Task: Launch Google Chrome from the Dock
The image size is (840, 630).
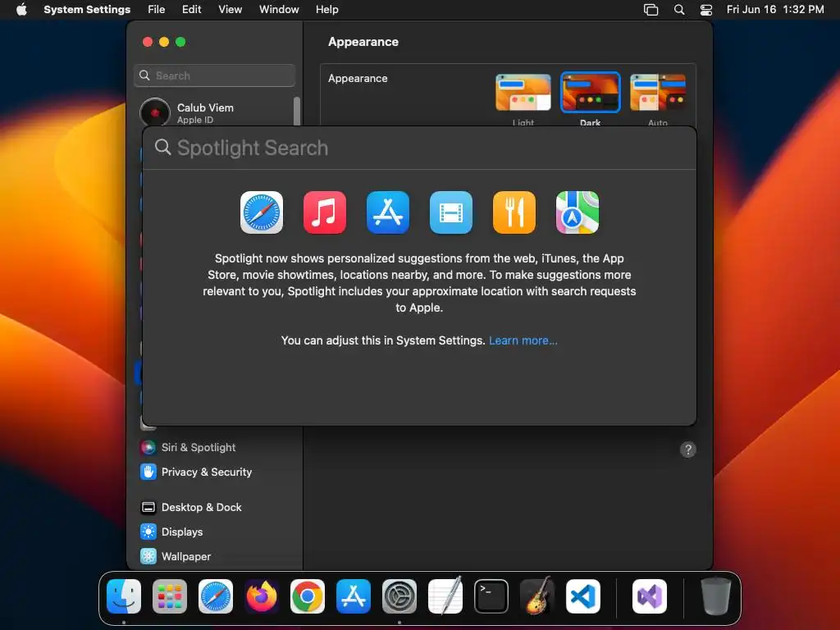Action: [308, 596]
